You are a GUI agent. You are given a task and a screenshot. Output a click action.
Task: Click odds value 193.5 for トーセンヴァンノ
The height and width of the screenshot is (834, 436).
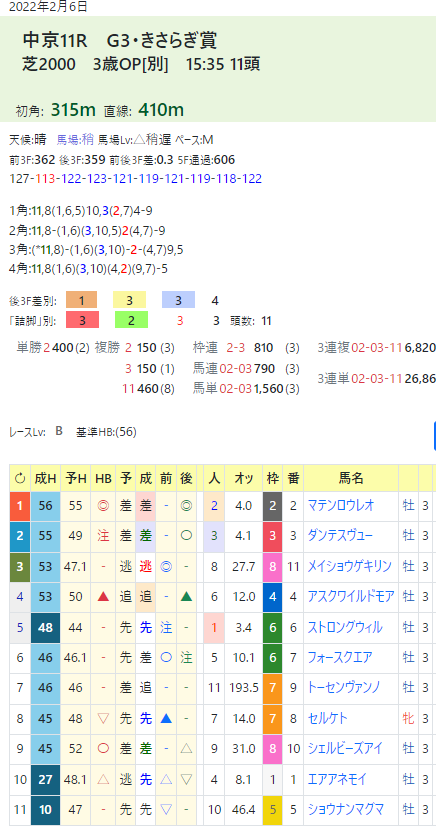244,688
